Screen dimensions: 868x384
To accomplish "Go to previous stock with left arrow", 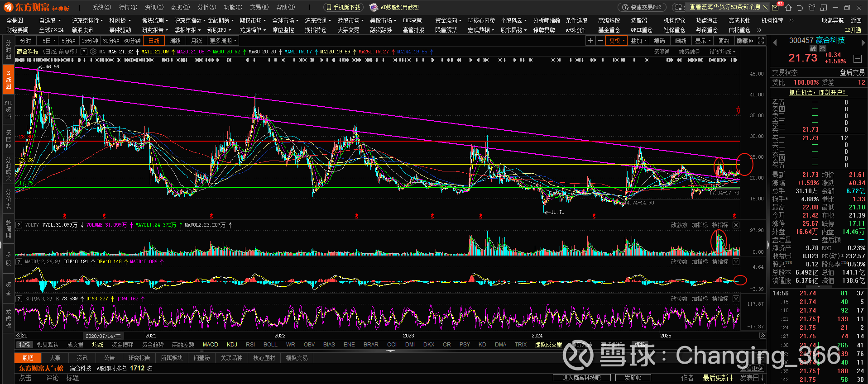I will (775, 43).
